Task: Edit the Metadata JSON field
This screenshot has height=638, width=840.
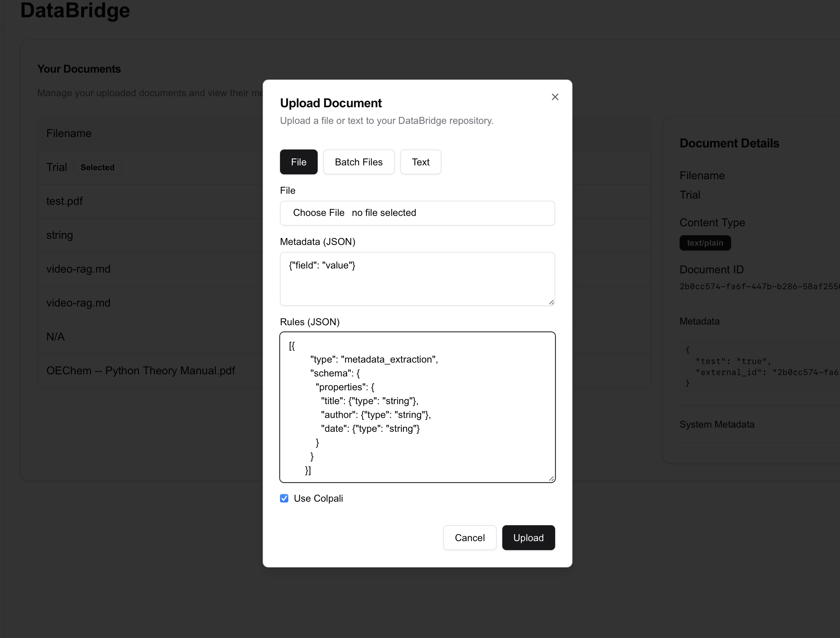Action: tap(417, 279)
